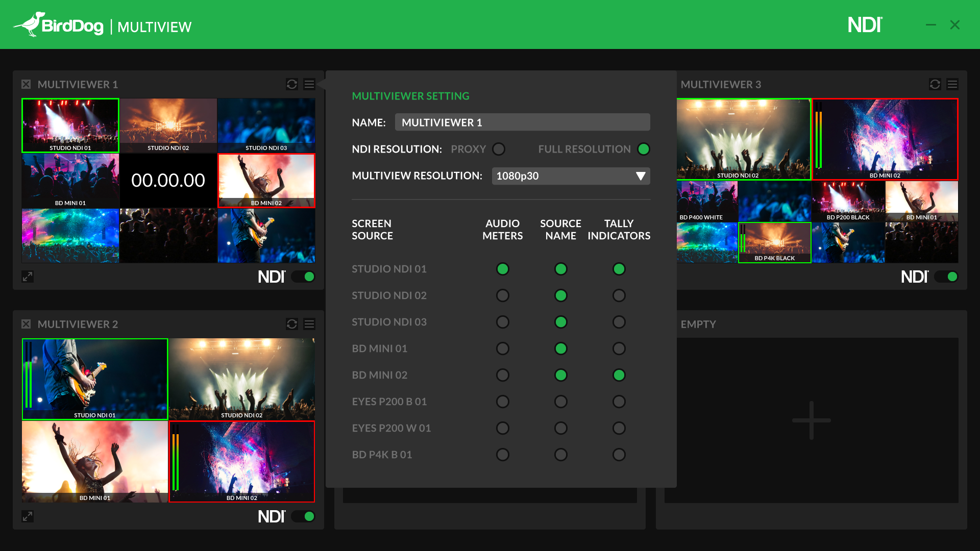Disable tally indicators for BD MINI 02

(x=619, y=375)
